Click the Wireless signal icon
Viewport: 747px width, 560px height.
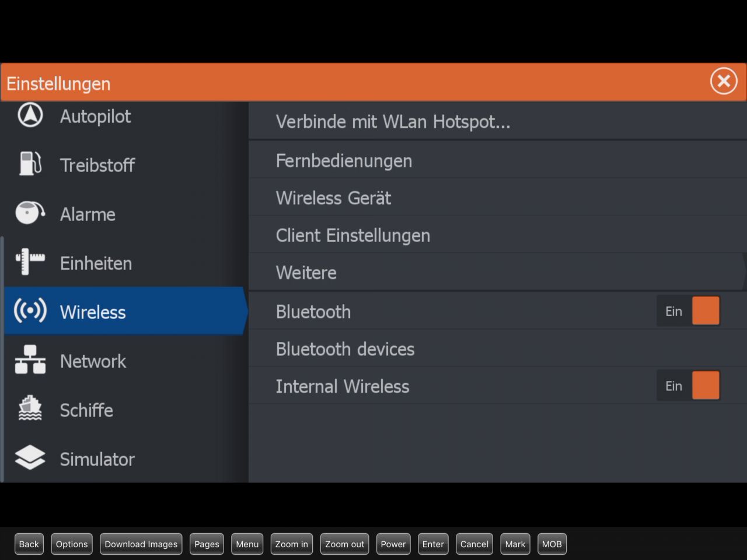coord(30,311)
